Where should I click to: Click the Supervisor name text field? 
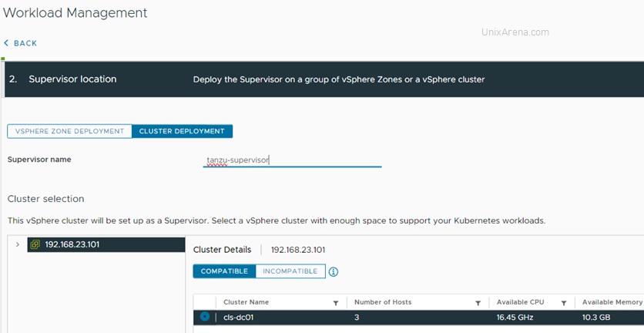[x=292, y=160]
